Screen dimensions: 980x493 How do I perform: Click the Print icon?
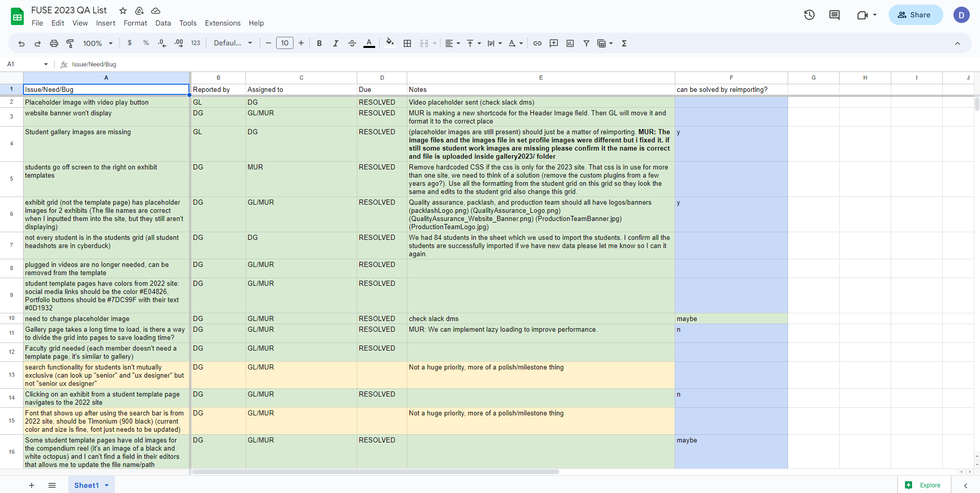(54, 43)
